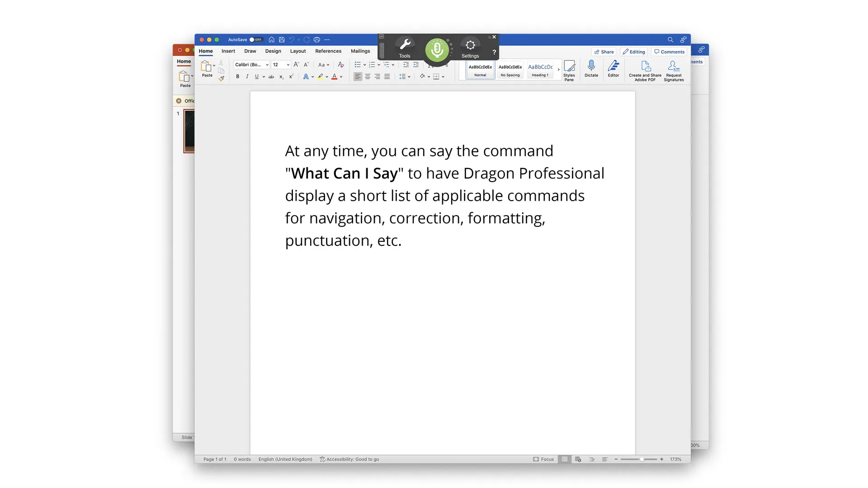This screenshot has width=868, height=488.
Task: Toggle strikethrough formatting
Action: pos(271,77)
